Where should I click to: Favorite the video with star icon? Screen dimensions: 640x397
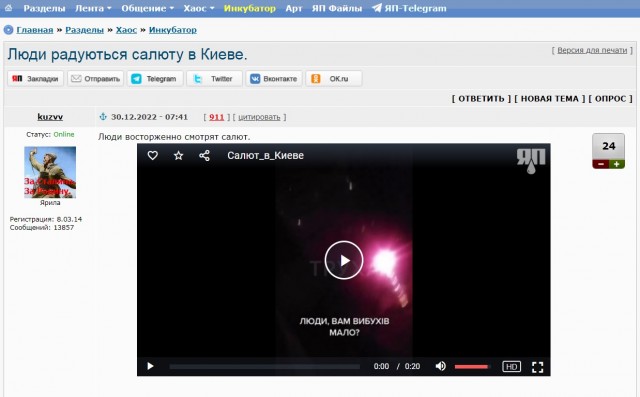pyautogui.click(x=178, y=155)
